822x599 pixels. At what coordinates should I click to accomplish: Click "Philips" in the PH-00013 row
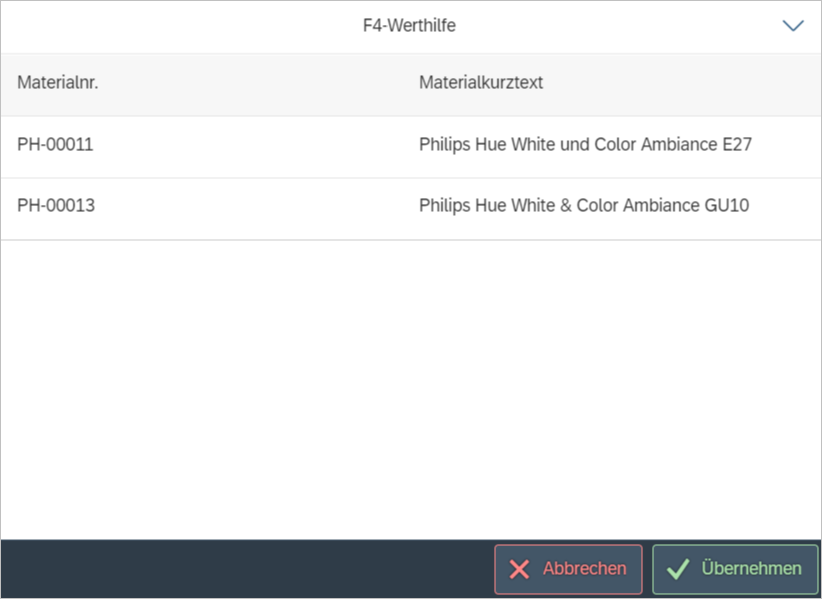(443, 207)
